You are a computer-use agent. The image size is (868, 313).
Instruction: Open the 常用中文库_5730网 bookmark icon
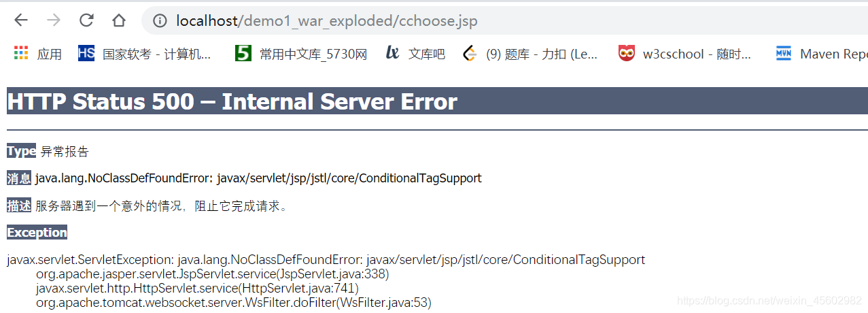[243, 53]
